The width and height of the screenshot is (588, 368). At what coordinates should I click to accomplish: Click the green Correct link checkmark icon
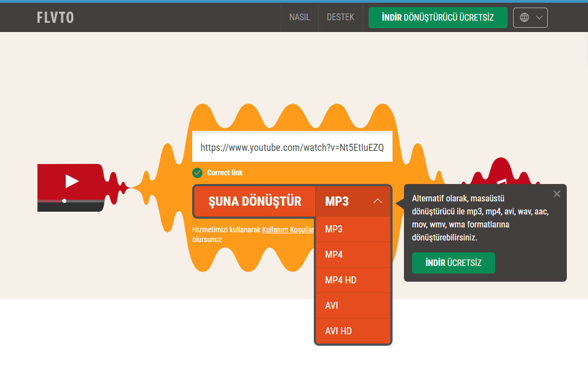[x=197, y=173]
